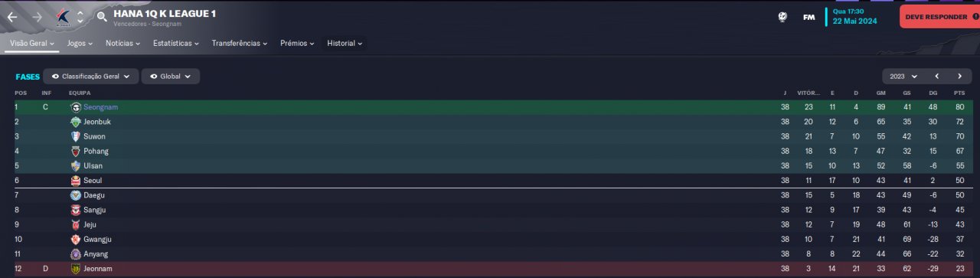
Task: Open the FM menu icon
Action: (808, 17)
